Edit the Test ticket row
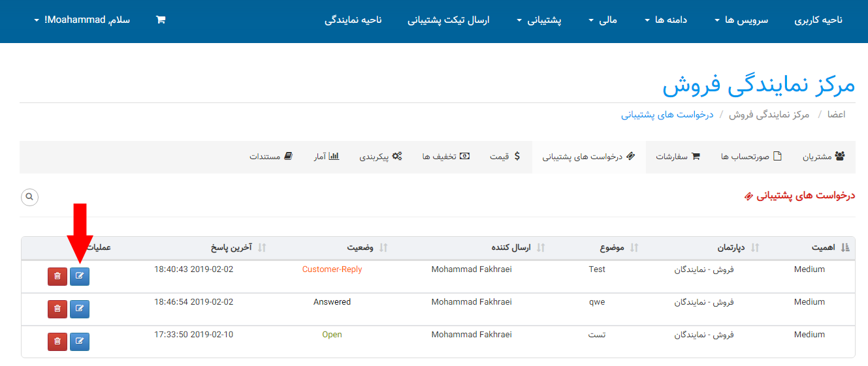Image resolution: width=868 pixels, height=366 pixels. (x=80, y=277)
